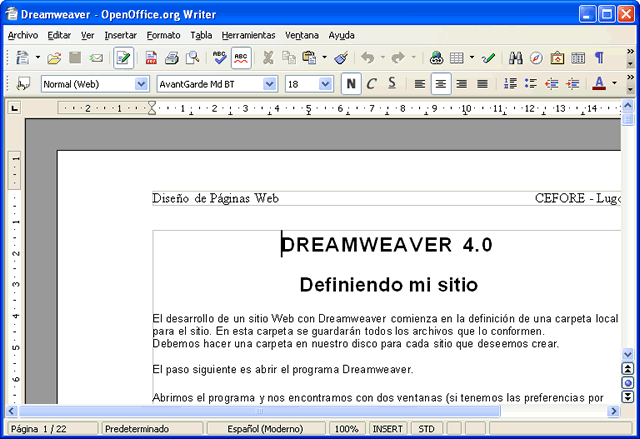This screenshot has height=439, width=640.
Task: Toggle Numbering list icon
Action: pos(510,84)
